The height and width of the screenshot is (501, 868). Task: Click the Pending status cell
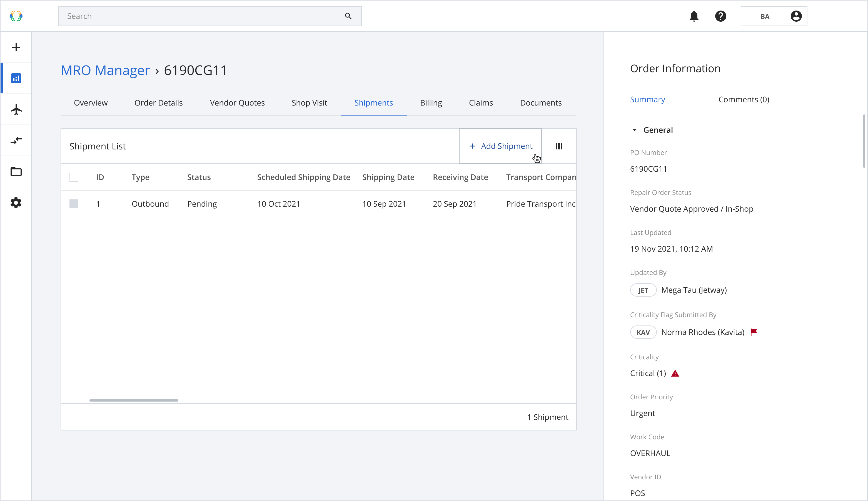pyautogui.click(x=202, y=204)
